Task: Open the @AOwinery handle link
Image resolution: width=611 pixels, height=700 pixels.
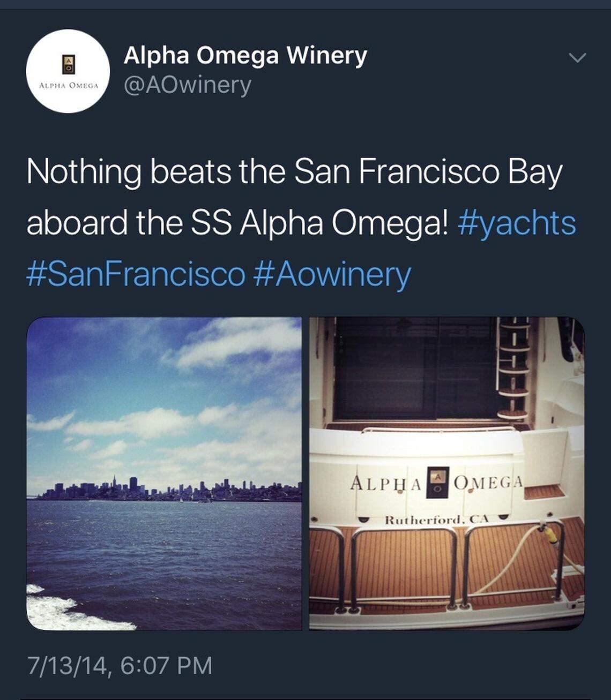Action: tap(187, 85)
